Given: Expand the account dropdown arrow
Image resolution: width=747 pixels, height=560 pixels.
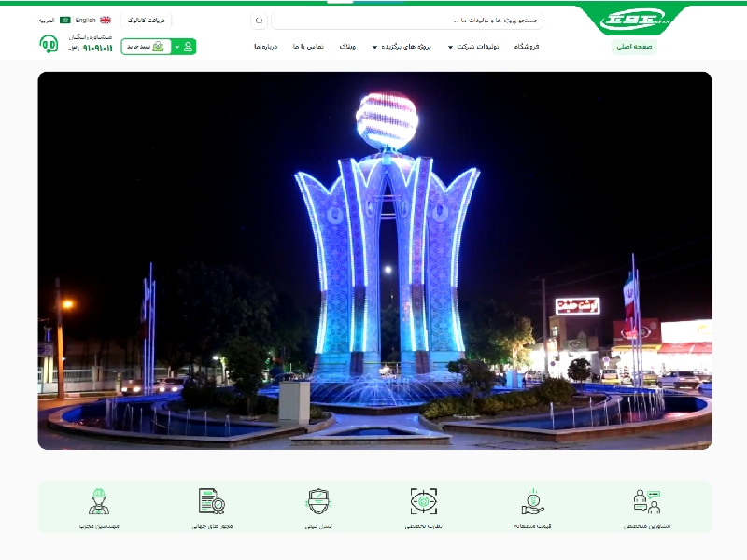Looking at the screenshot, I should tap(177, 47).
